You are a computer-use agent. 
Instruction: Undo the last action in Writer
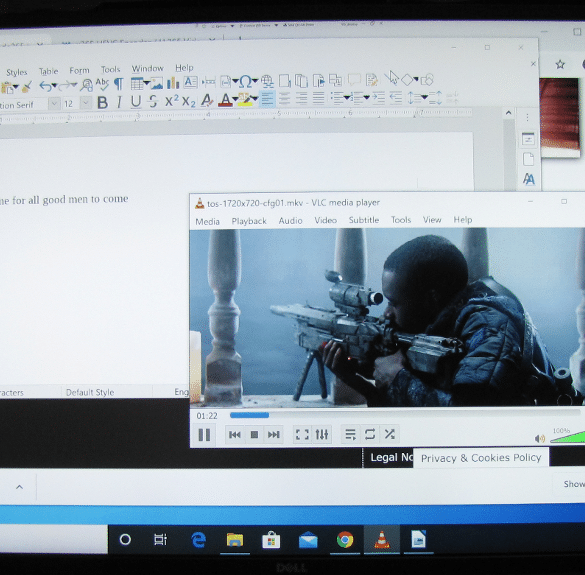[45, 86]
